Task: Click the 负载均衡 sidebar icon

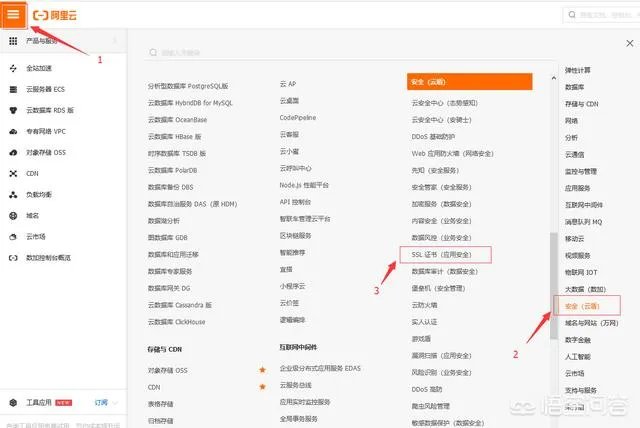Action: pos(13,195)
